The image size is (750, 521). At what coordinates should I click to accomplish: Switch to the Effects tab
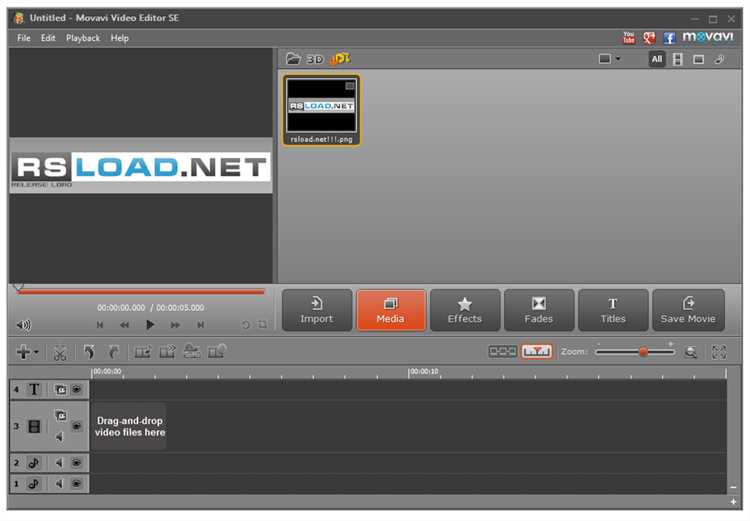pyautogui.click(x=464, y=311)
